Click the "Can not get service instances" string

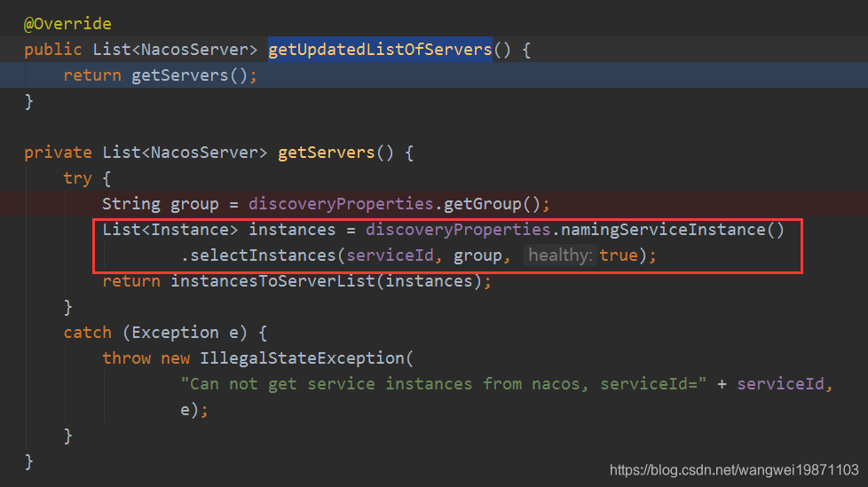444,384
